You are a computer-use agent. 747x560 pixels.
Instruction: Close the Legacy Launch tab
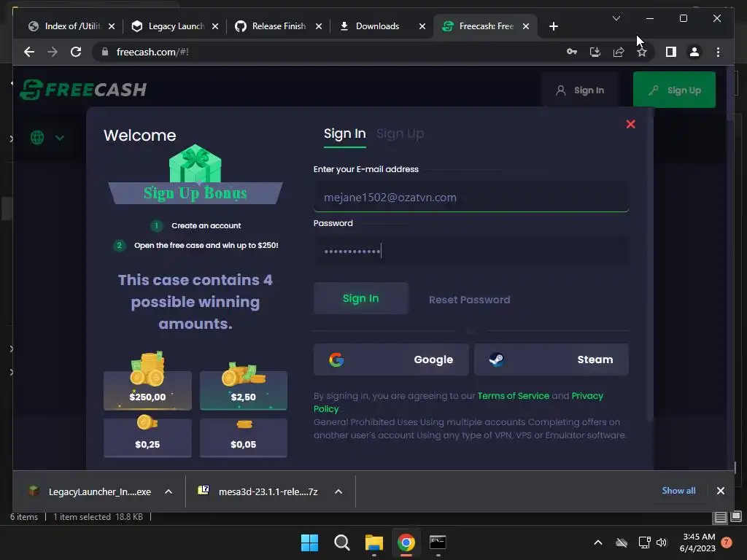[x=215, y=26]
